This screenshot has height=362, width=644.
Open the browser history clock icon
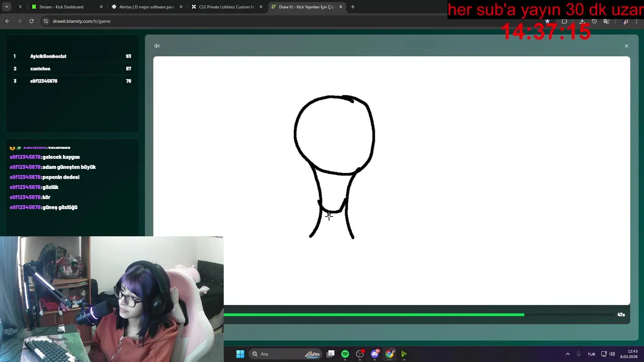pyautogui.click(x=594, y=21)
